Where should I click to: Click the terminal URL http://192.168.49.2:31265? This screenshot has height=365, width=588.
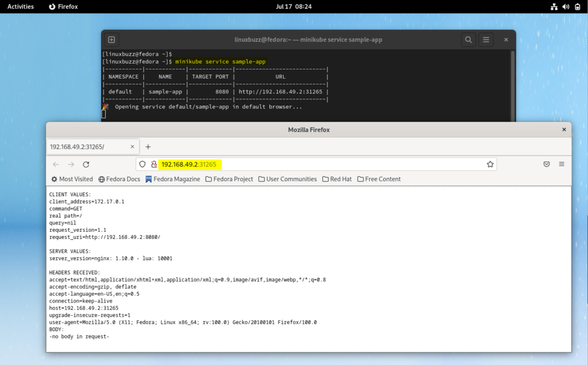tap(280, 91)
